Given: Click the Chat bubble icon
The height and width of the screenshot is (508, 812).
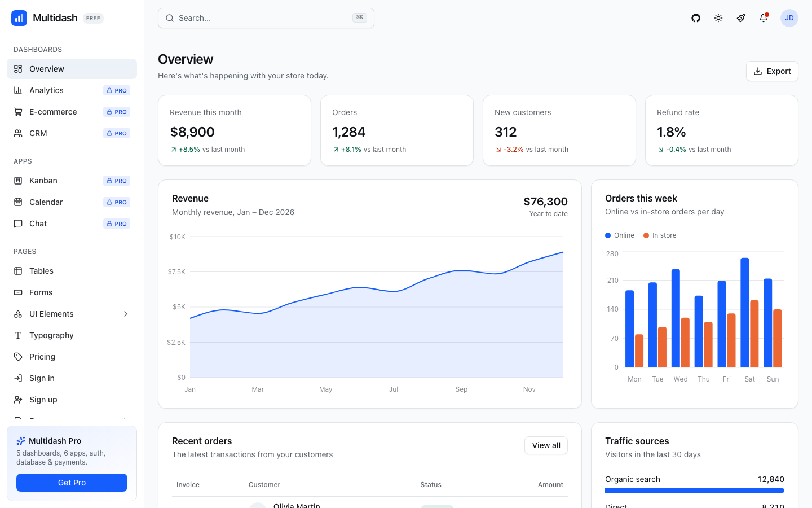Looking at the screenshot, I should click(18, 224).
